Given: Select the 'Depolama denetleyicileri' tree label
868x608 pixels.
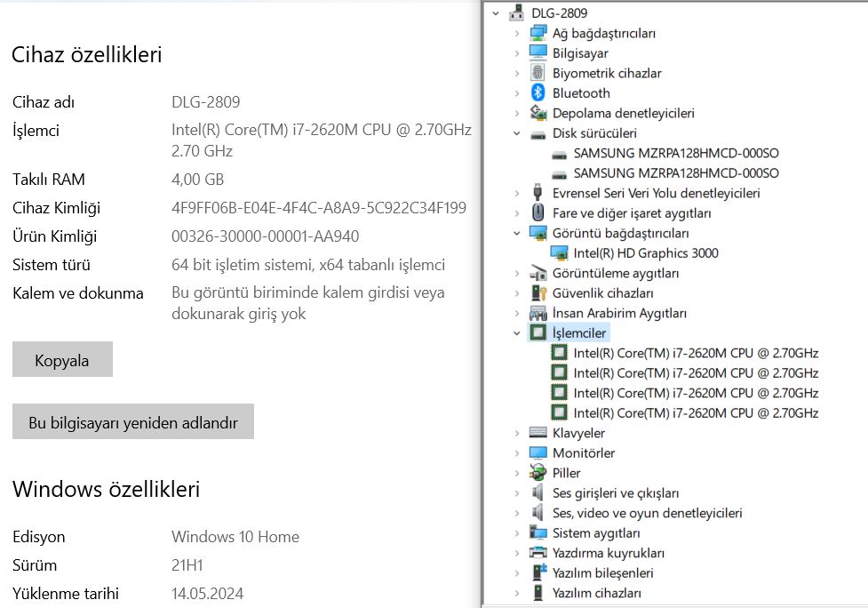Looking at the screenshot, I should click(624, 113).
